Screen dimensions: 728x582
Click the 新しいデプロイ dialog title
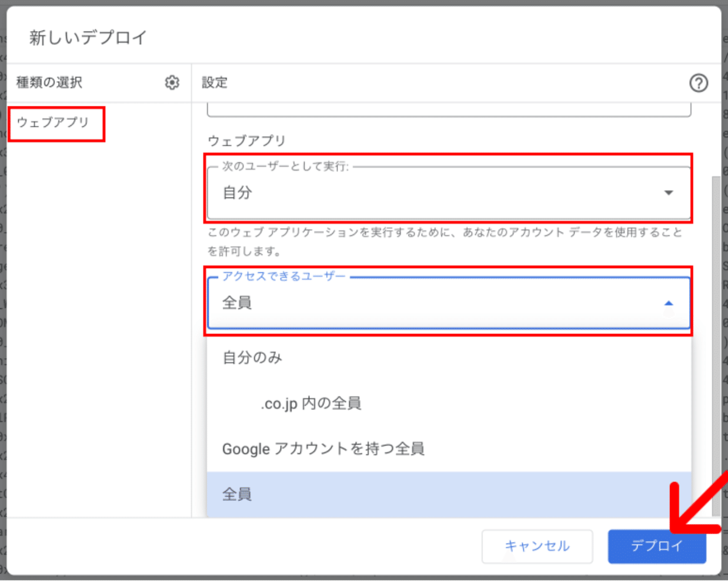[88, 38]
